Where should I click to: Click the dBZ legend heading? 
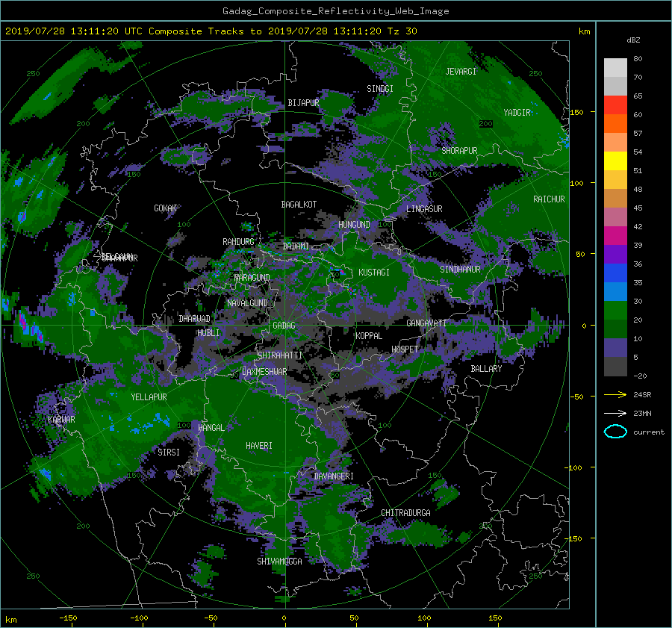[x=633, y=40]
